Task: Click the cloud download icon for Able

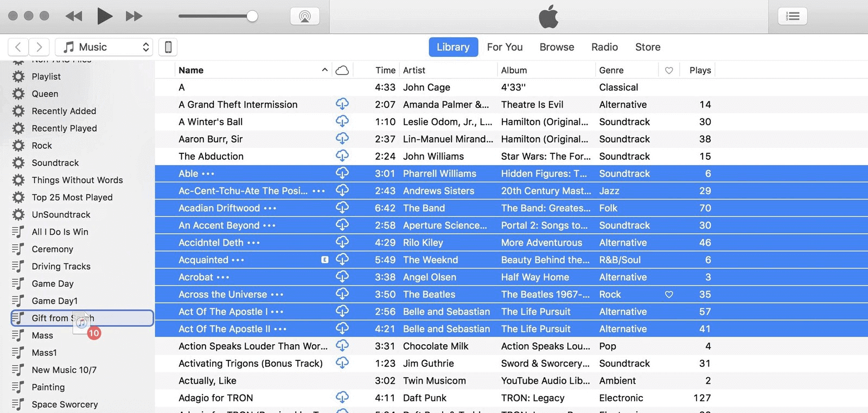Action: pyautogui.click(x=342, y=173)
